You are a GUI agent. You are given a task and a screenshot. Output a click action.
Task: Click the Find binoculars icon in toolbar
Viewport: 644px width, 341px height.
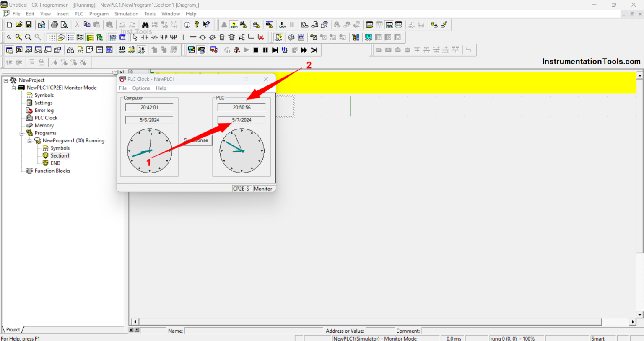click(x=145, y=25)
